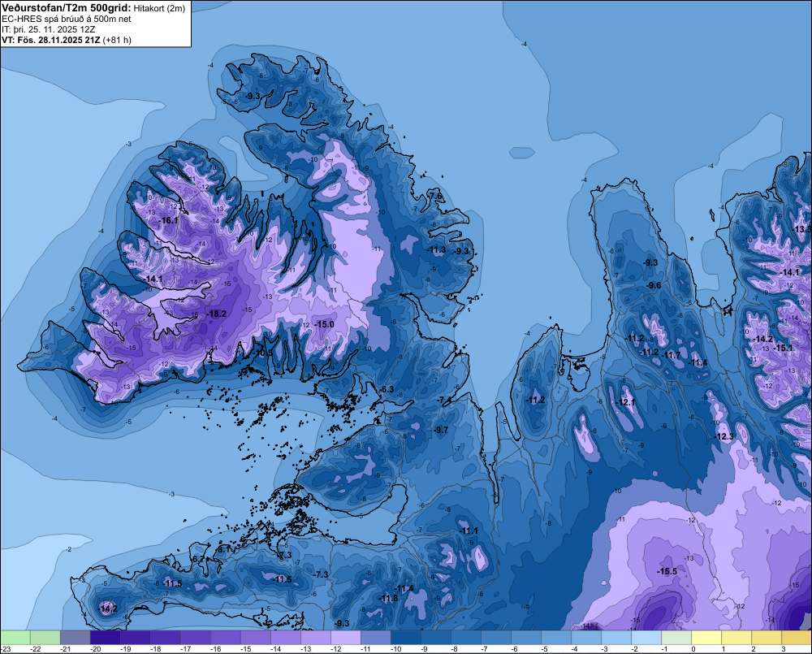This screenshot has width=812, height=654.
Task: Click the grey-blue legend swatch between -21 and -20
Action: tap(75, 637)
